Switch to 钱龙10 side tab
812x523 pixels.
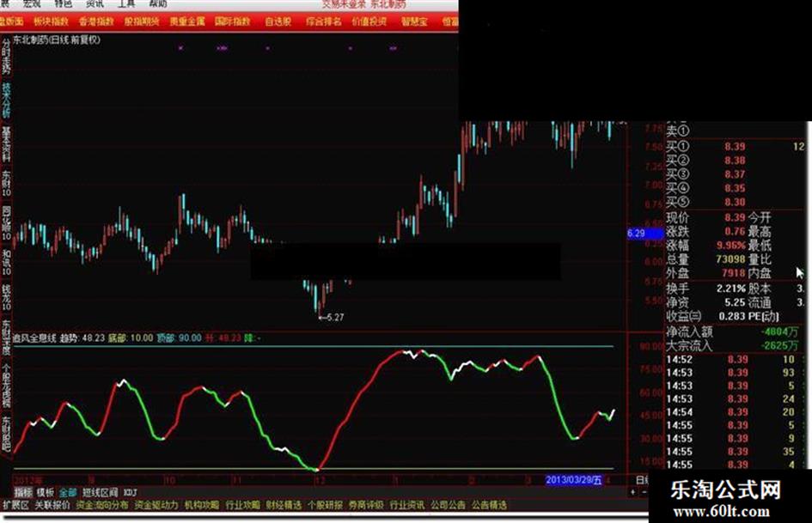6,297
